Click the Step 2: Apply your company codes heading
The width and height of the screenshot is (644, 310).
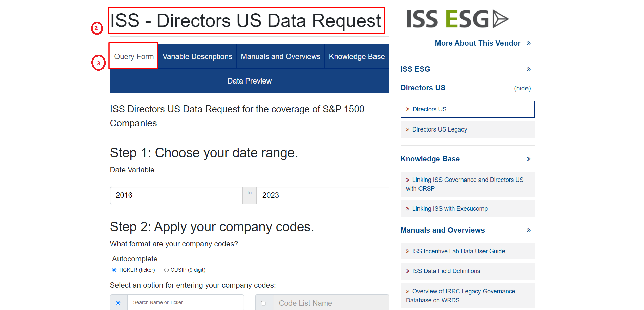click(212, 227)
